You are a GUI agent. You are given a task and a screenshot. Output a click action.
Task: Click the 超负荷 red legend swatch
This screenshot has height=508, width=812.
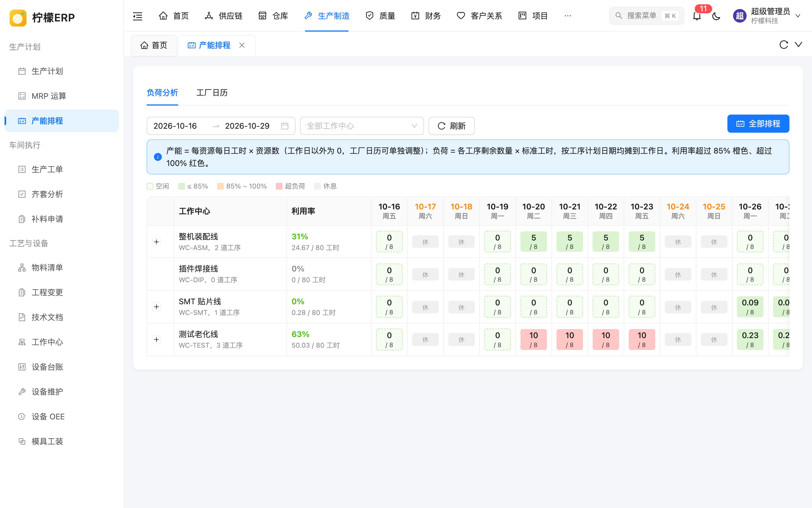[279, 186]
